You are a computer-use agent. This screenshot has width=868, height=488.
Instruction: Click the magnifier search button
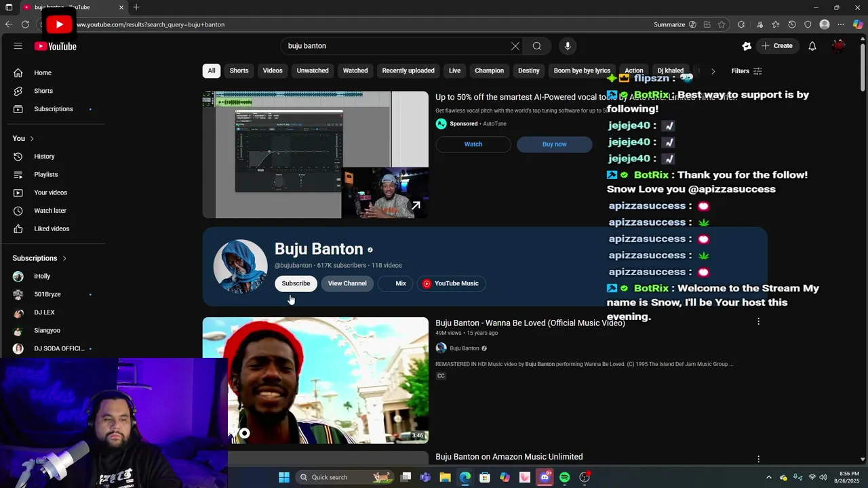(537, 46)
